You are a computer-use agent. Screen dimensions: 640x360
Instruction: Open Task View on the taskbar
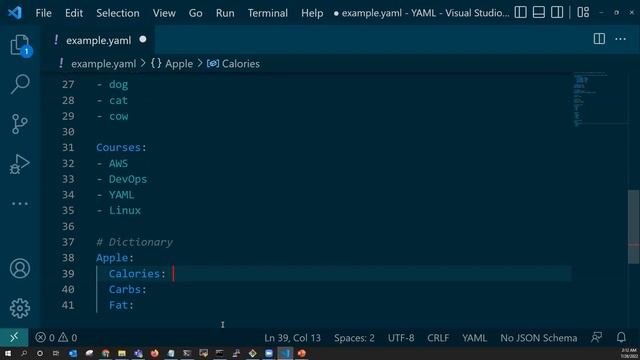[x=56, y=353]
